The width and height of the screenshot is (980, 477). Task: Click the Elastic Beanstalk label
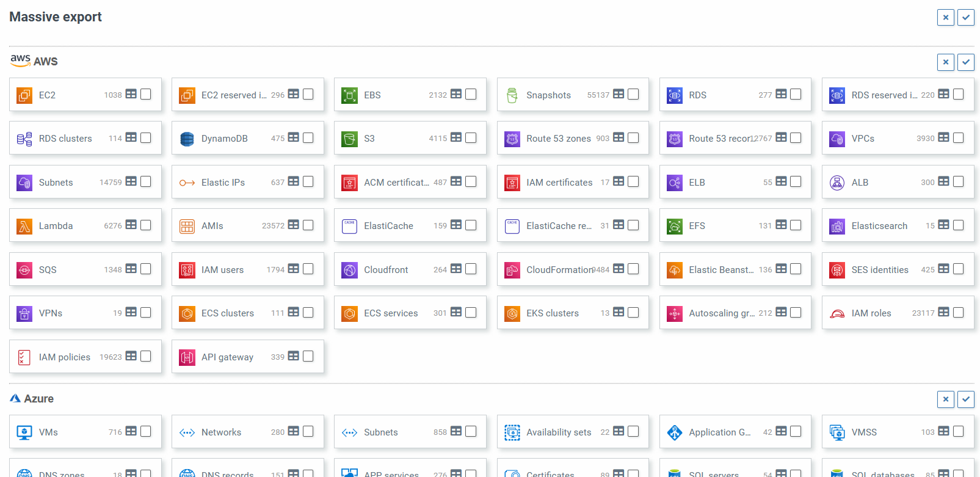click(722, 270)
